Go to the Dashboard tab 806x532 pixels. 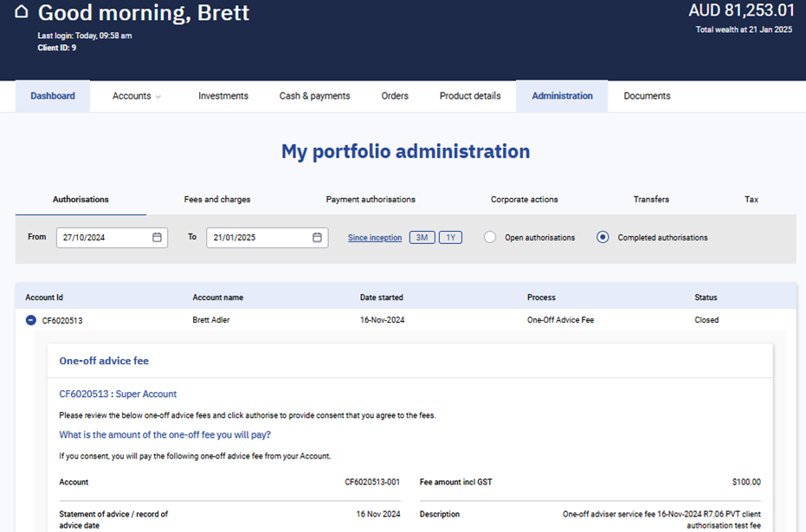53,96
